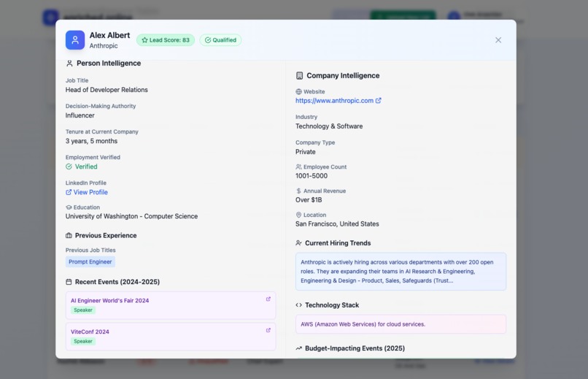Click the checkmark icon in Qualified badge
Screen dimensions: 588x379
208,40
